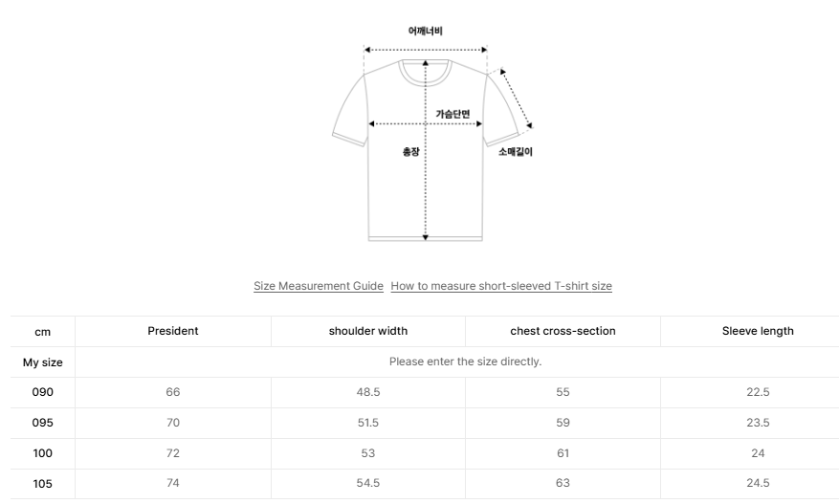Click the 48.5 shoulder value for 090

(x=368, y=392)
